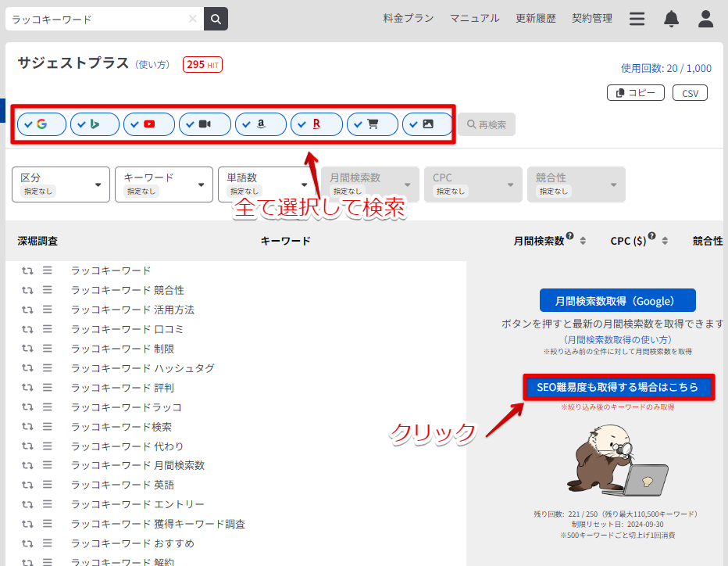Click the ラッコキーワード search input field
This screenshot has height=566, width=728.
click(98, 19)
